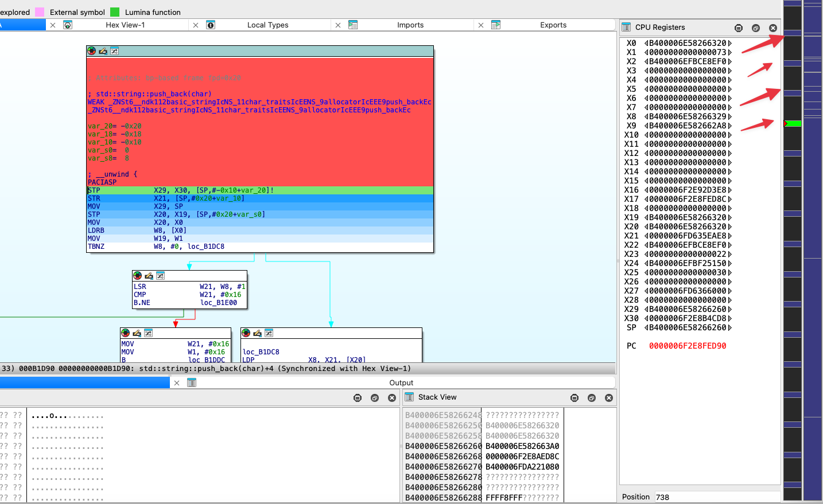Select stack value 0000006F2E8AED8C
Screen dimensions: 823x504
point(522,456)
